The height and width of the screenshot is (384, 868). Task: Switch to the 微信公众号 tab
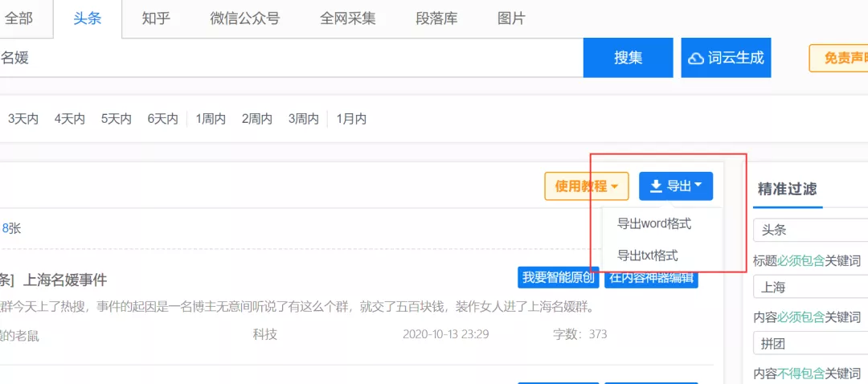point(244,18)
